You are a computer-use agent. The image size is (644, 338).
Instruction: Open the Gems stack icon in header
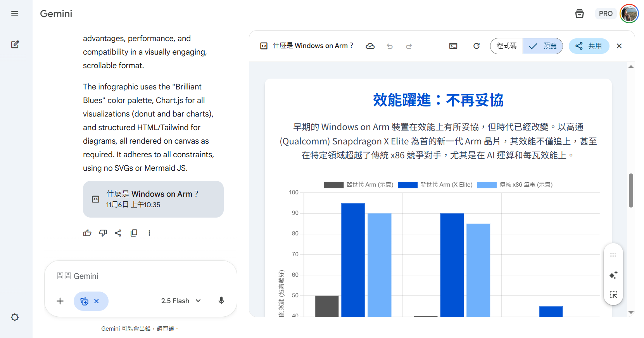coord(579,14)
